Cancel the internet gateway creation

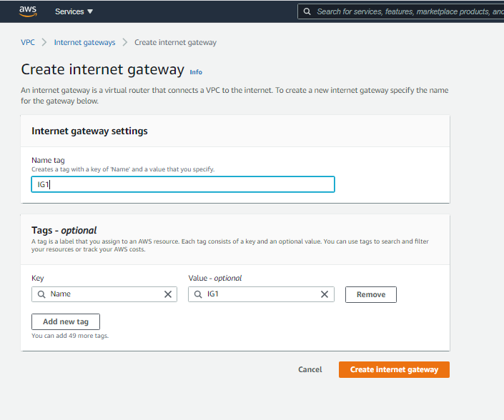310,369
